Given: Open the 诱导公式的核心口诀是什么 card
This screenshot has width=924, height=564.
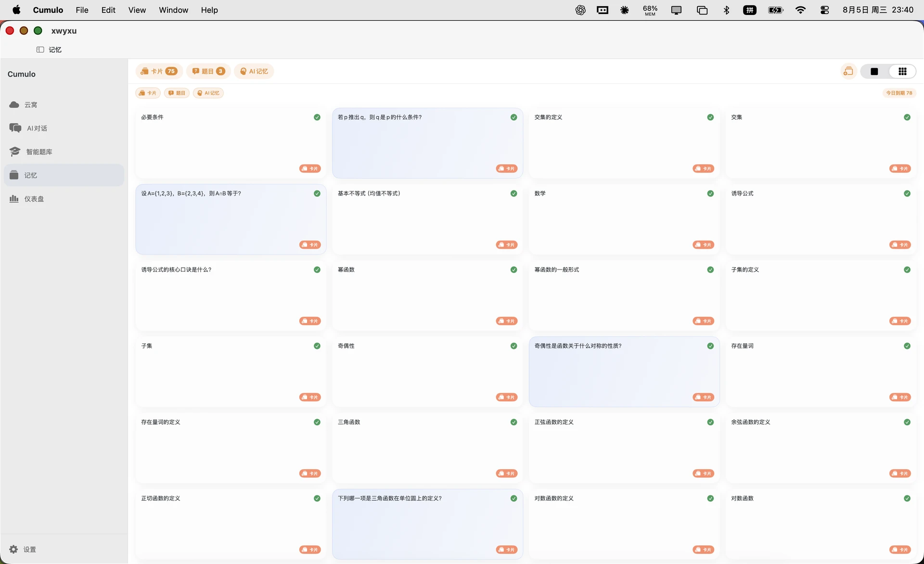Looking at the screenshot, I should [x=231, y=295].
